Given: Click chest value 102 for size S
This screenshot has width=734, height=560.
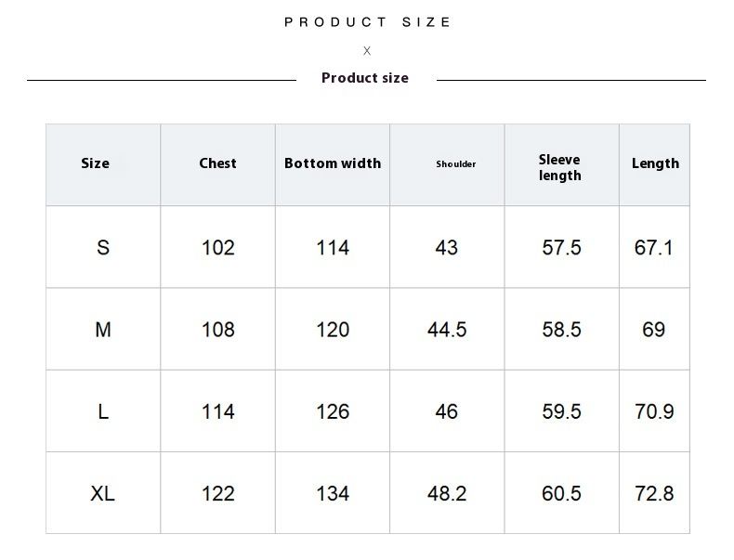Looking at the screenshot, I should (x=218, y=247).
